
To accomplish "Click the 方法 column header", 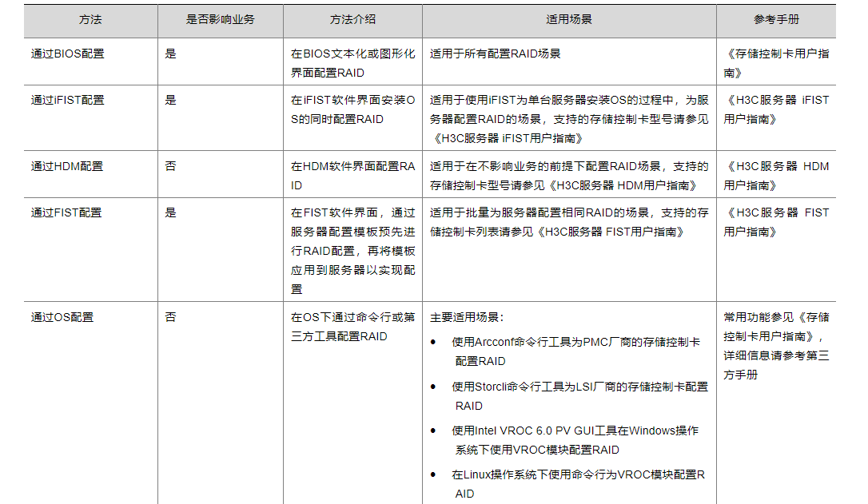I will [x=90, y=20].
